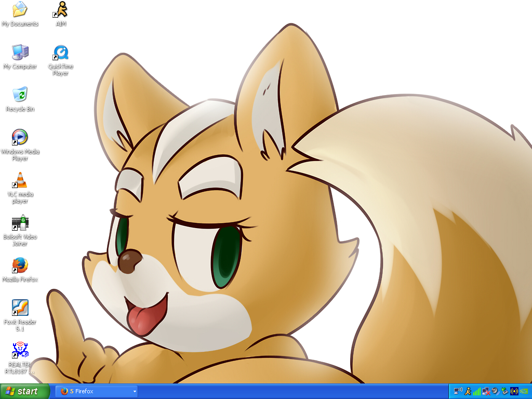Select the QuickTime Player shortcut
Viewport: 532px width, 399px height.
click(61, 53)
